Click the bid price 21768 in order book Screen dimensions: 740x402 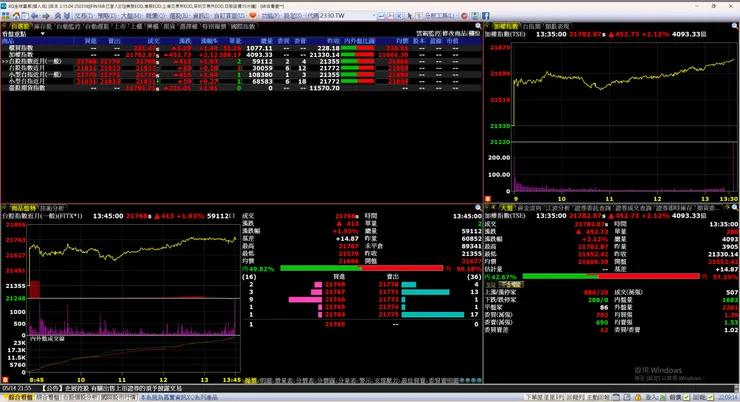coord(335,285)
